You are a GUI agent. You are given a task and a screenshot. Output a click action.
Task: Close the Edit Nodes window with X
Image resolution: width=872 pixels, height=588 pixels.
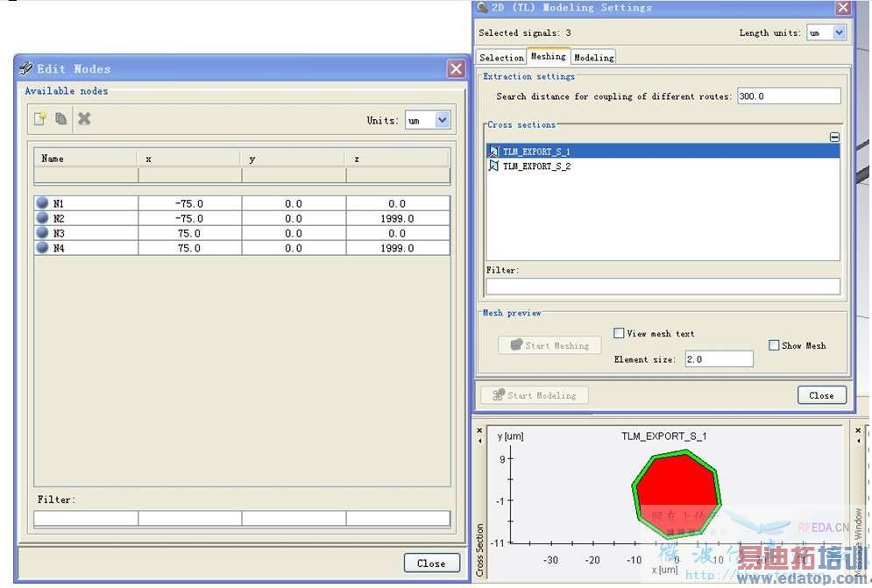456,68
